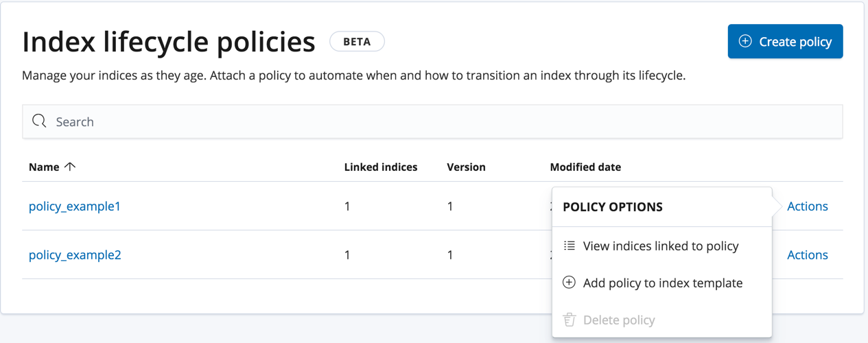This screenshot has height=343, width=868.
Task: Open the policy_example2 link
Action: (x=75, y=255)
